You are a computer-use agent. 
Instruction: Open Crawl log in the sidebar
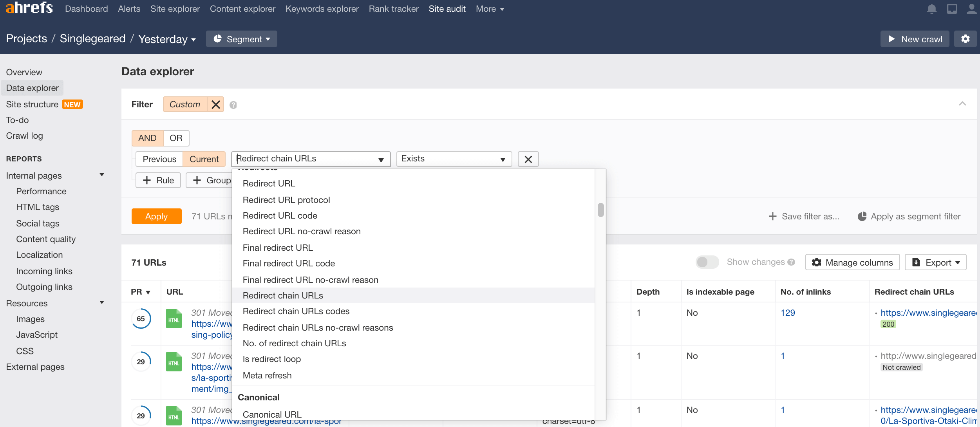(x=24, y=136)
